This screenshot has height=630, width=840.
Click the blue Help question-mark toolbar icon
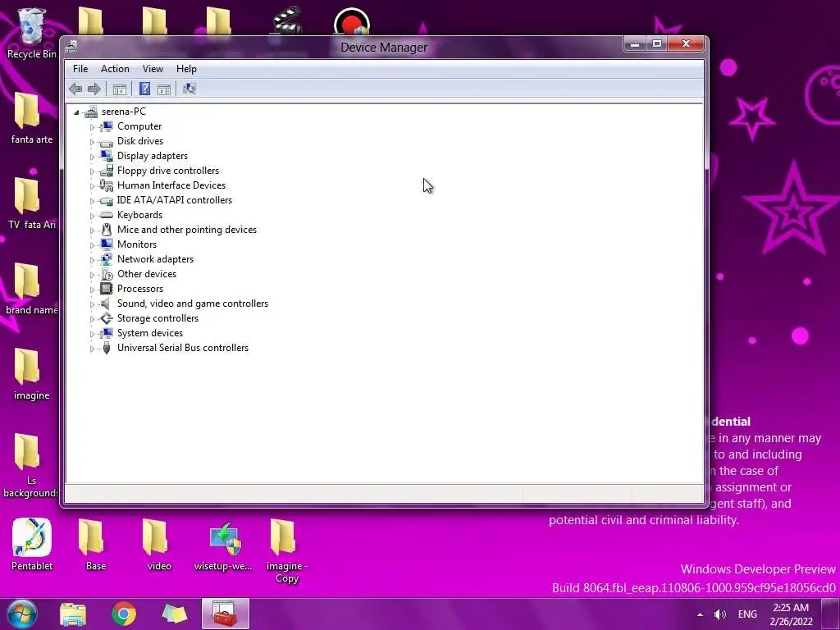coord(144,89)
